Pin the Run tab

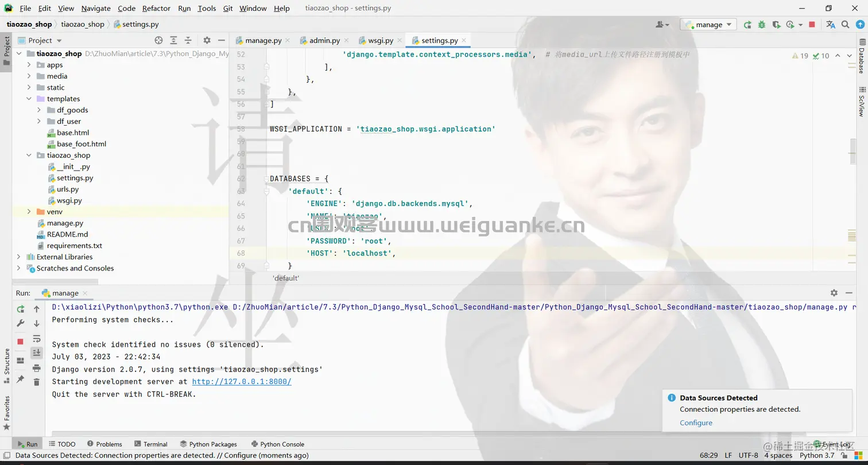tap(21, 379)
